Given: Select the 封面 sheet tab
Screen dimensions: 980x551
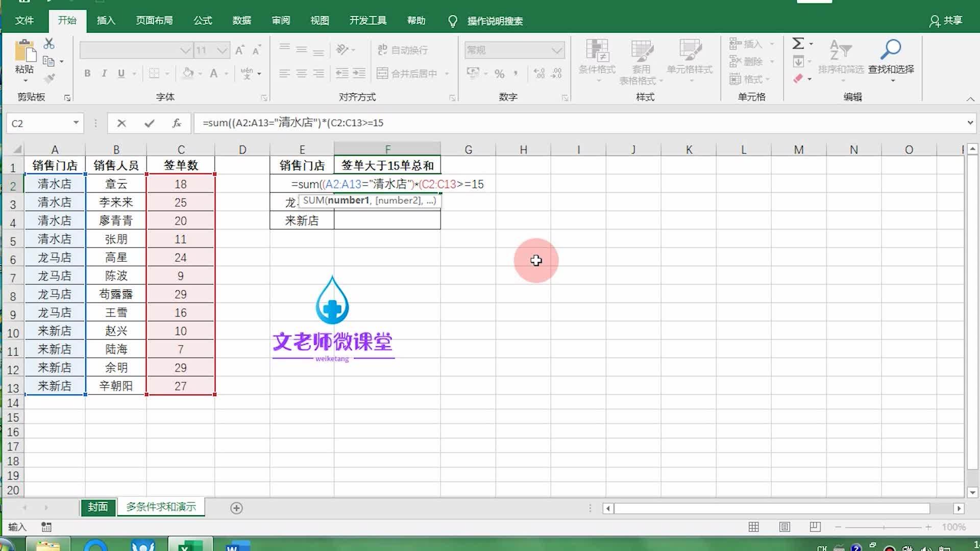Looking at the screenshot, I should click(x=97, y=507).
